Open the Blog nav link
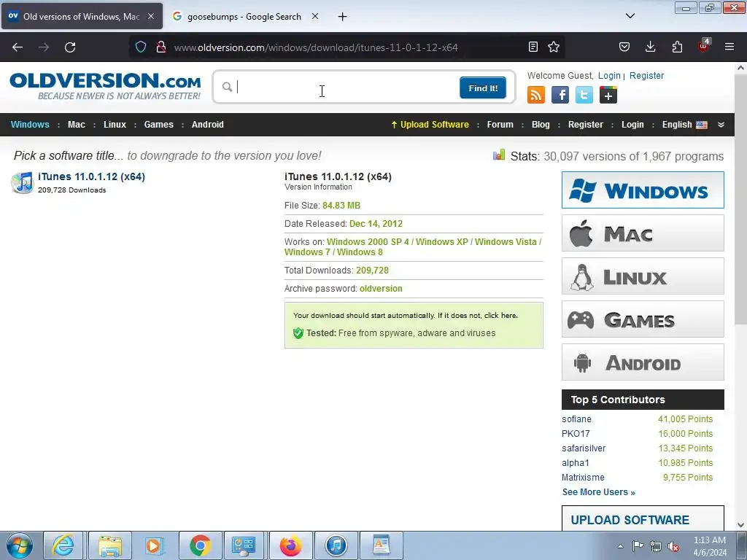This screenshot has height=560, width=747. coord(541,125)
